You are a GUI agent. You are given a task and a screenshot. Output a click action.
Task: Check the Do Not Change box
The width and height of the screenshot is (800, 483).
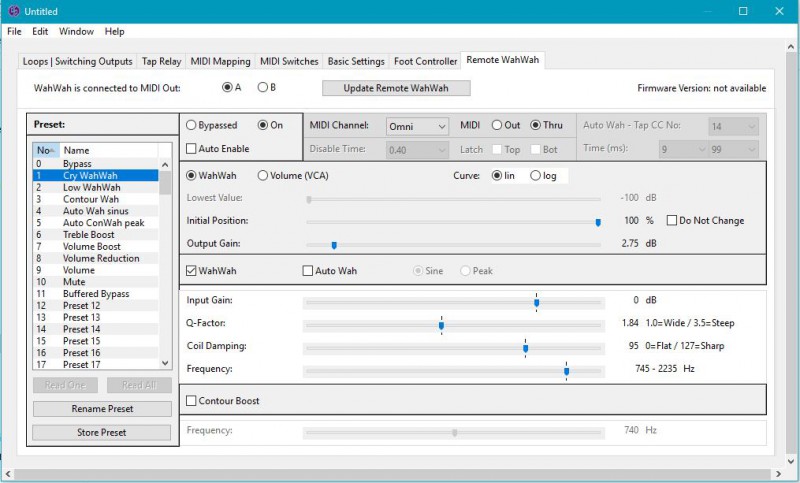coord(672,220)
